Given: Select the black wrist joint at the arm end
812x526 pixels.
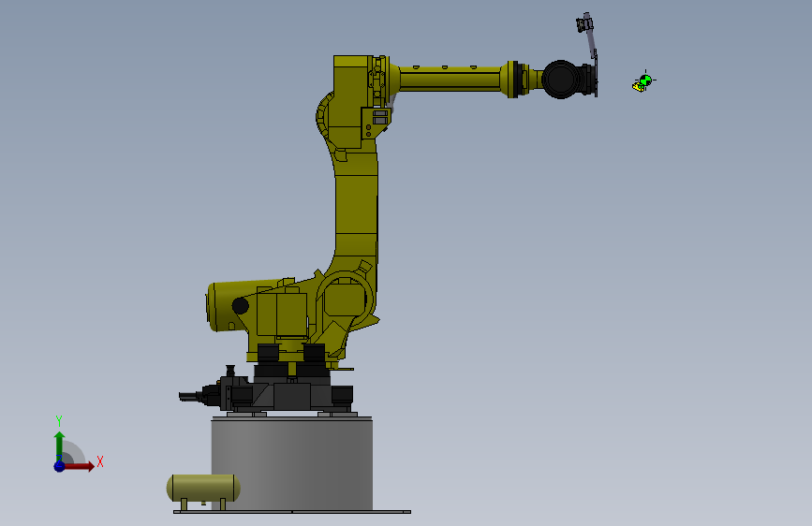Looking at the screenshot, I should pos(560,80).
